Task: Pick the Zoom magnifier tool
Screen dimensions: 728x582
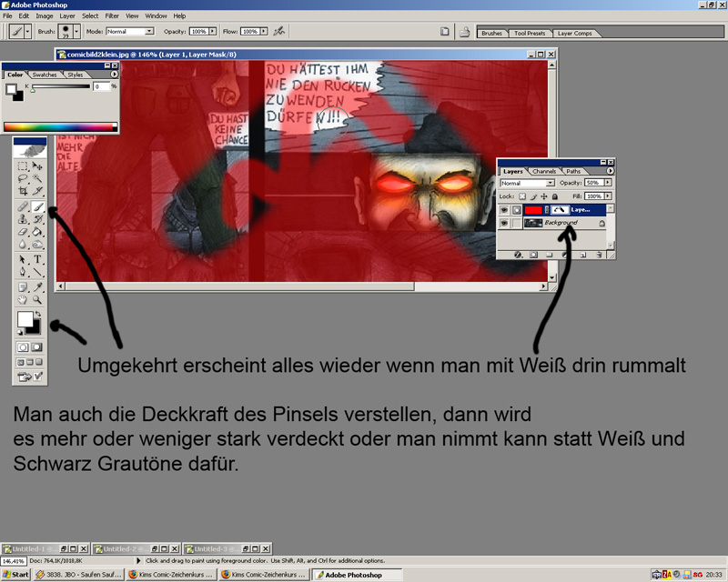Action: point(38,299)
